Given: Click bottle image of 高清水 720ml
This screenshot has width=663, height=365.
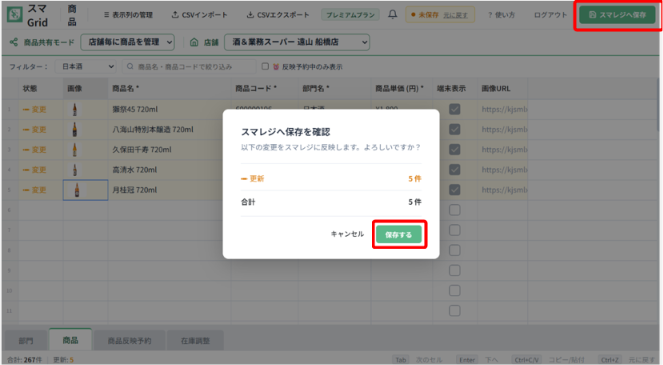Looking at the screenshot, I should (75, 170).
